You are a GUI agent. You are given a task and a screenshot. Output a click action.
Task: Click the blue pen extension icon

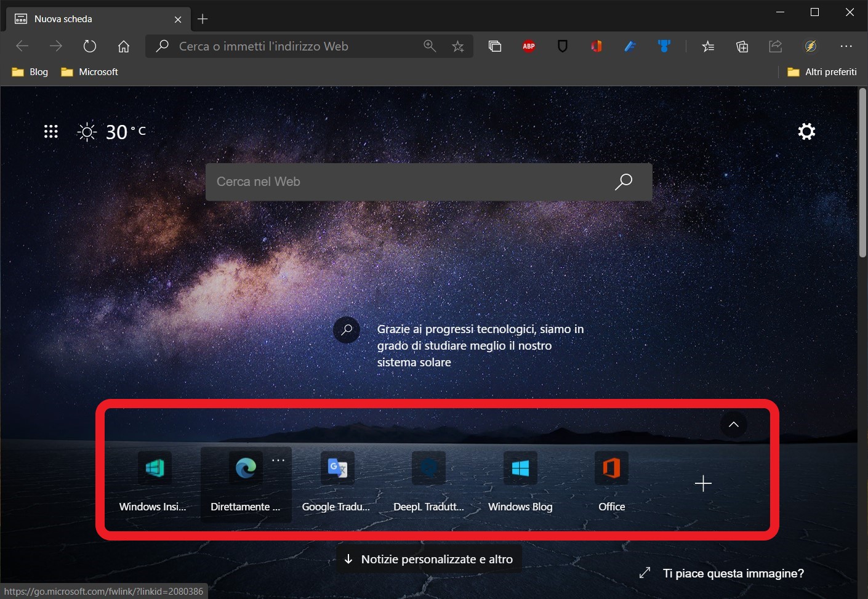click(630, 46)
